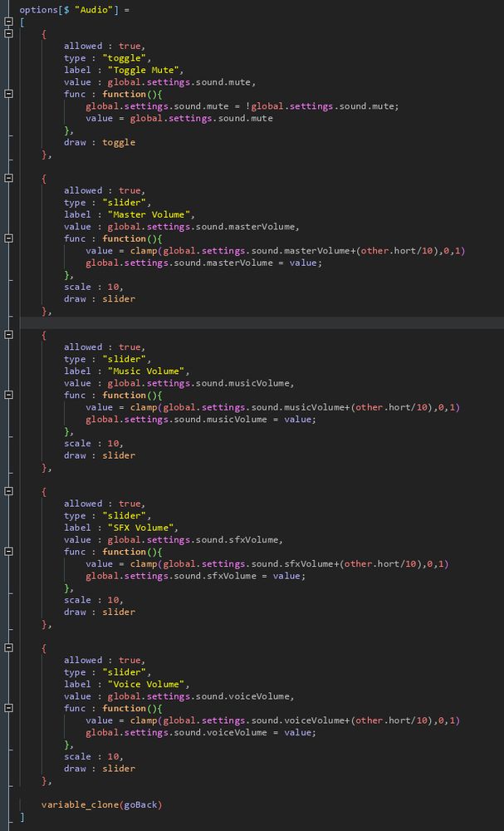Viewport: 504px width, 831px height.
Task: Click the goBack argument
Action: point(140,805)
